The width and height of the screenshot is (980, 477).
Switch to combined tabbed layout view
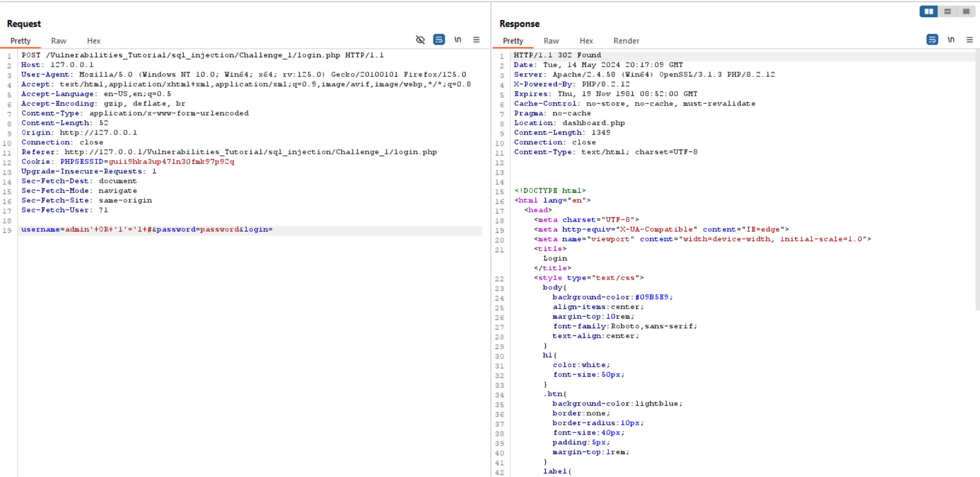coord(966,12)
